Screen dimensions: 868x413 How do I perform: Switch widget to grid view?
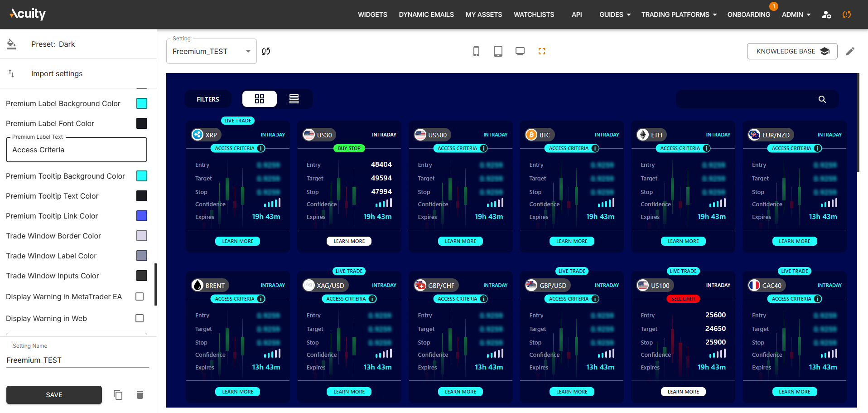tap(260, 99)
